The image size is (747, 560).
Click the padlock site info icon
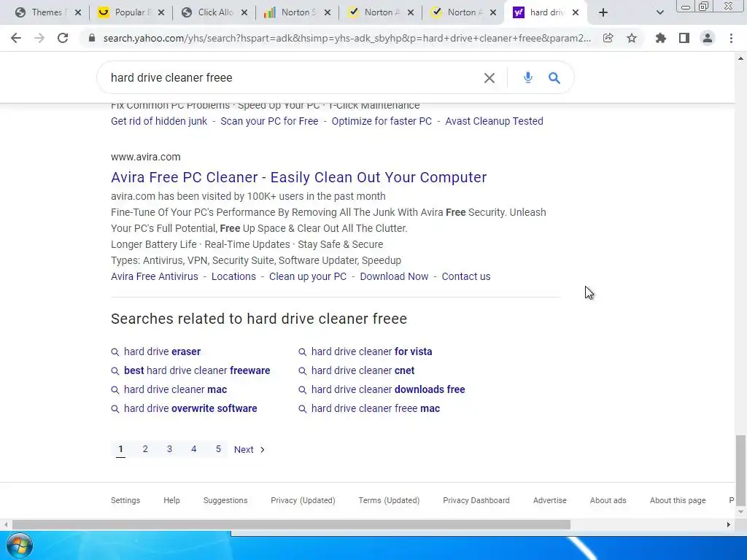tap(92, 38)
